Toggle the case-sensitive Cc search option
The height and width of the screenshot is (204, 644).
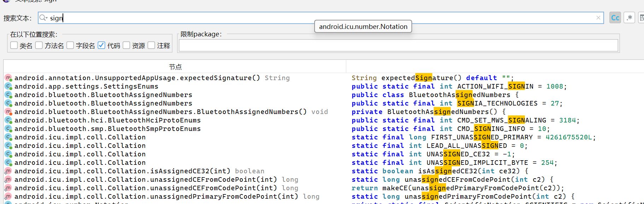(615, 18)
